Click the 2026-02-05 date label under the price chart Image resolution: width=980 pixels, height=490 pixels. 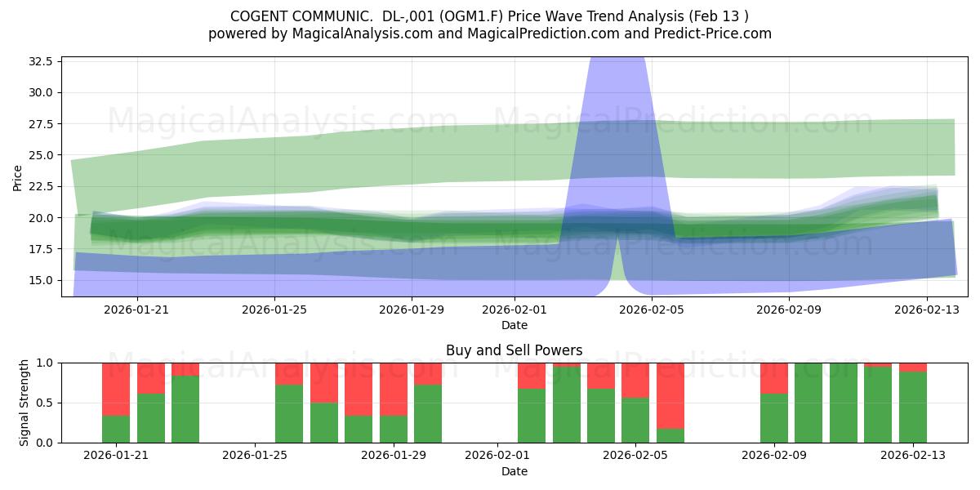(x=652, y=310)
